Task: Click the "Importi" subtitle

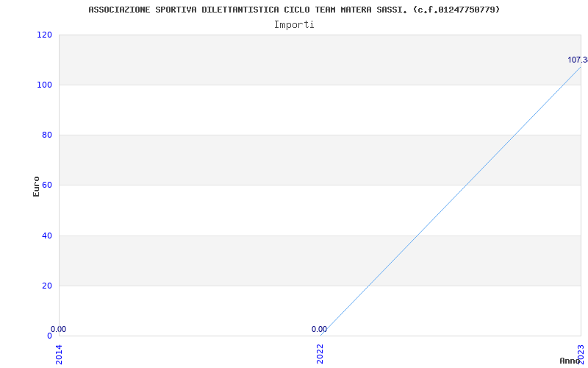Action: [294, 24]
